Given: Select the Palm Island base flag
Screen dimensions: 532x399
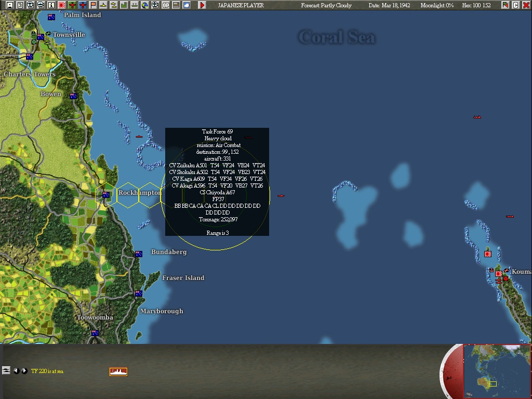Looking at the screenshot, I should click(x=51, y=17).
